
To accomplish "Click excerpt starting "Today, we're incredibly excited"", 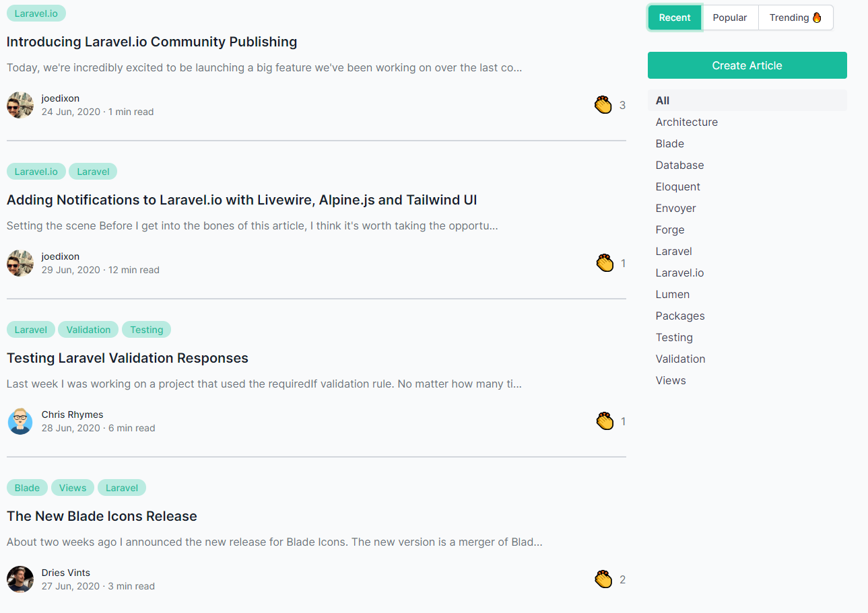I will tap(265, 68).
